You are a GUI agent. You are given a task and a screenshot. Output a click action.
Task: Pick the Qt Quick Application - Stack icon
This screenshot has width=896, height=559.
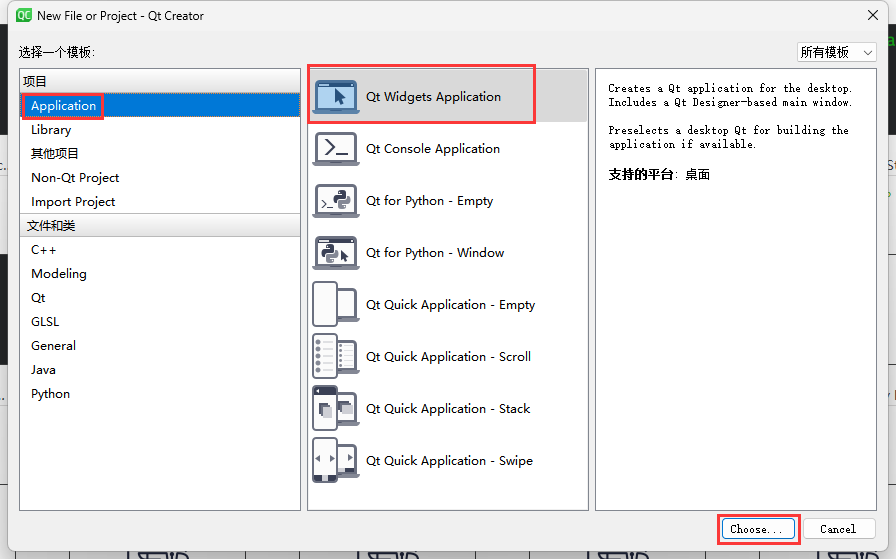(x=335, y=408)
